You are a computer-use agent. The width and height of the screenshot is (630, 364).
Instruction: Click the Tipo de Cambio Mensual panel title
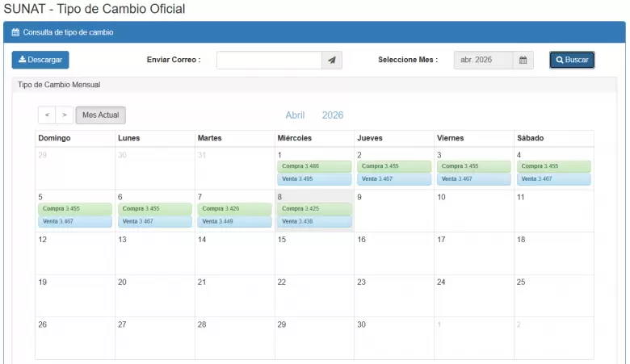click(x=59, y=85)
